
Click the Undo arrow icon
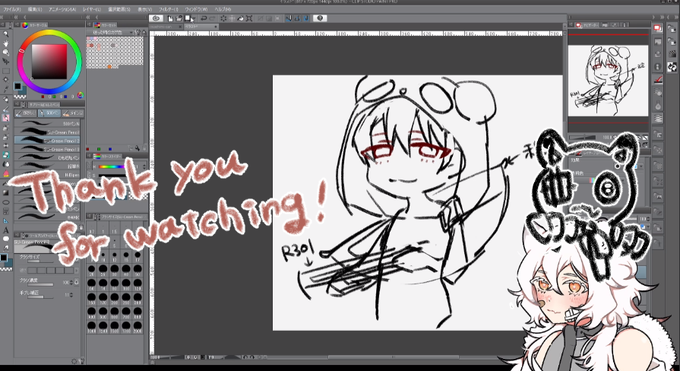tap(203, 18)
